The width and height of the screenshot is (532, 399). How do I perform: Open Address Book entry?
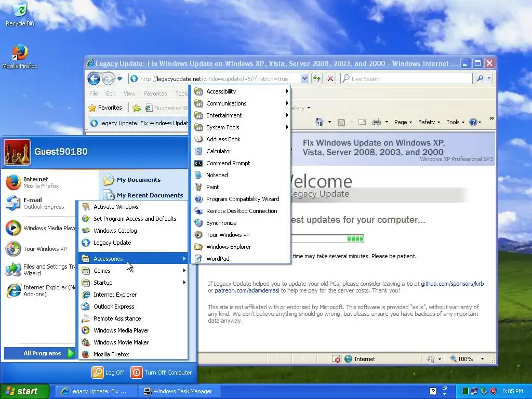[x=241, y=139]
